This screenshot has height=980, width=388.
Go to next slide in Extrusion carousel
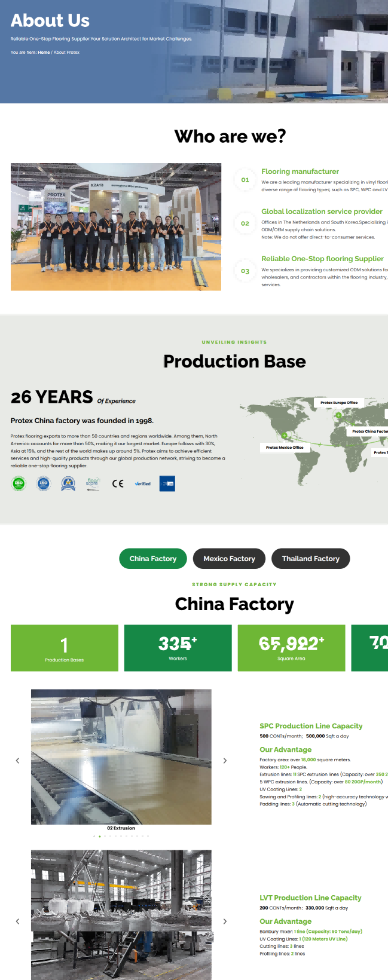(225, 761)
